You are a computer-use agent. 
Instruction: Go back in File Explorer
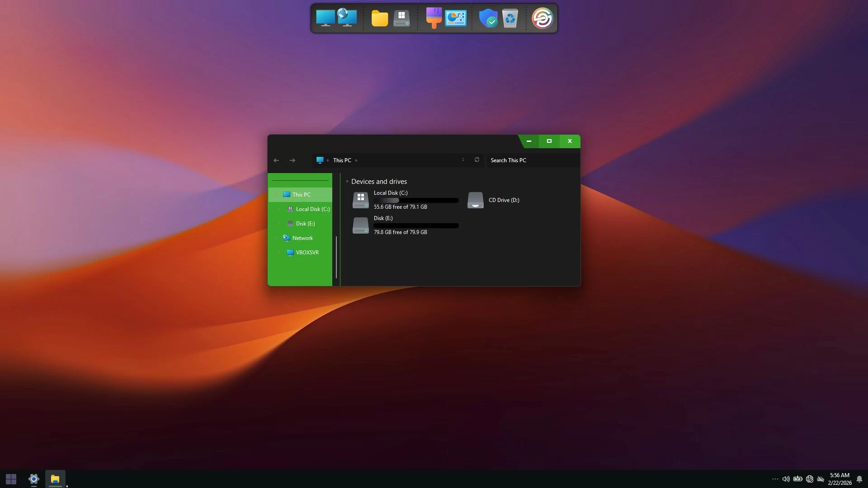coord(276,160)
